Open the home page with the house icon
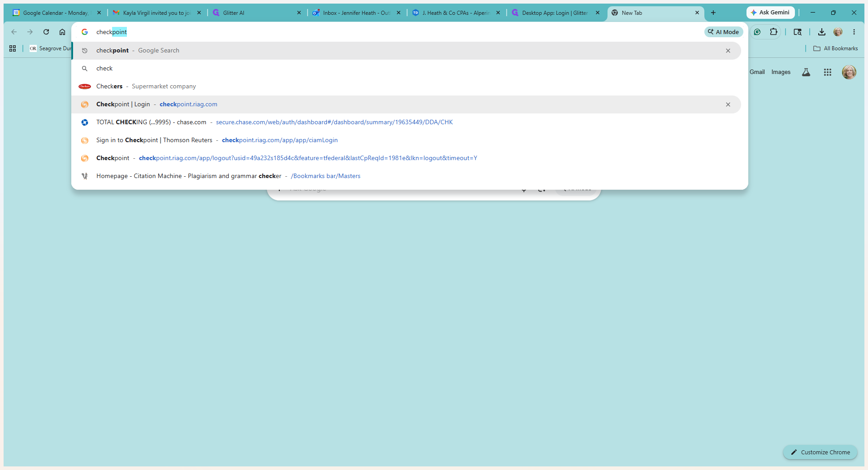The height and width of the screenshot is (470, 868). pyautogui.click(x=62, y=32)
